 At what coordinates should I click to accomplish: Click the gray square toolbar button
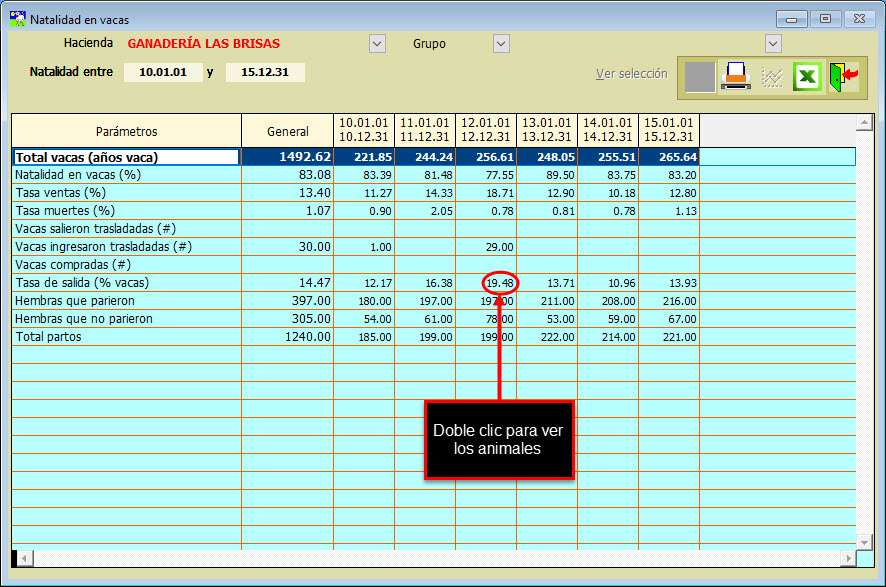(700, 77)
